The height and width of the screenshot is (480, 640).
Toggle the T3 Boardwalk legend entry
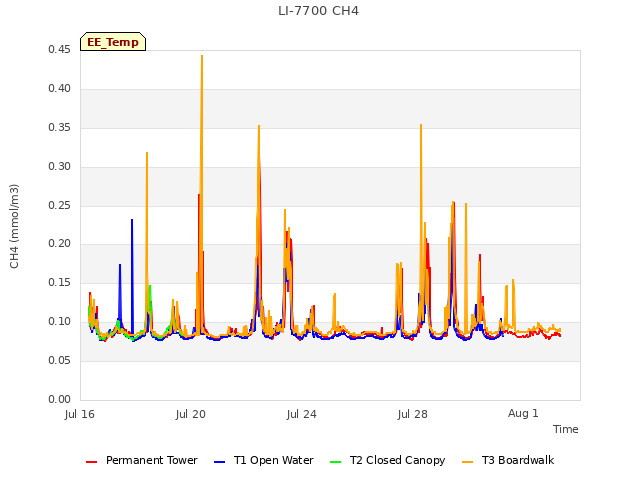508,460
